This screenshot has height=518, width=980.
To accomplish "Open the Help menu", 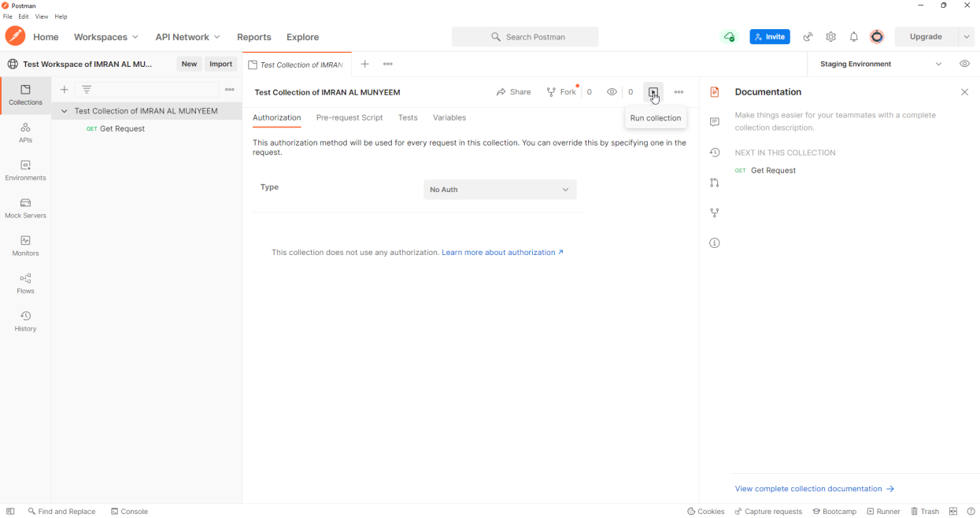I will 61,17.
